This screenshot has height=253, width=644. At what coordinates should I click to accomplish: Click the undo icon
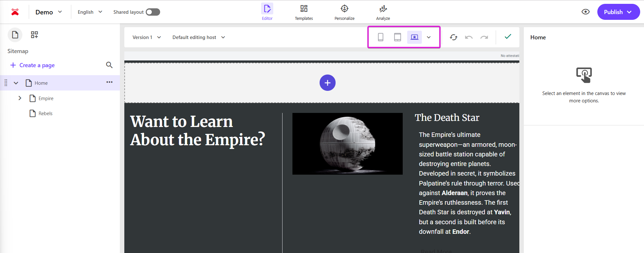[x=469, y=37]
